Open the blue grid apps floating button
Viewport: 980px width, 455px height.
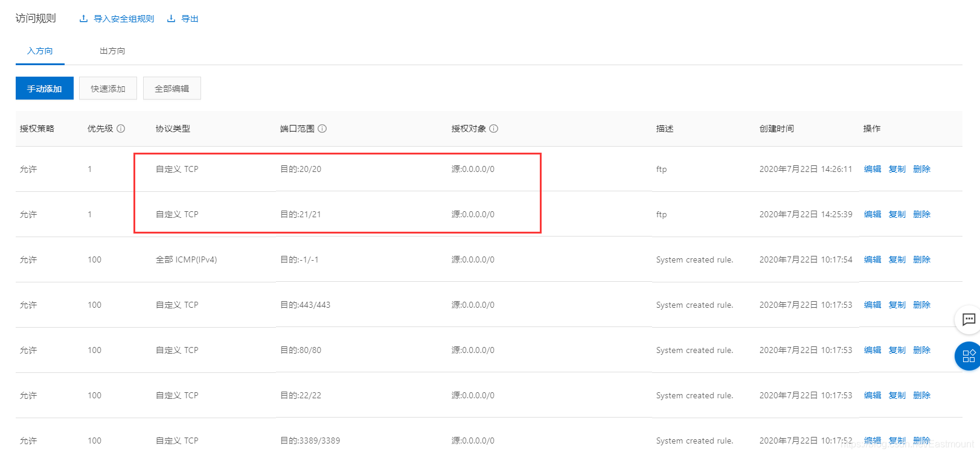968,356
